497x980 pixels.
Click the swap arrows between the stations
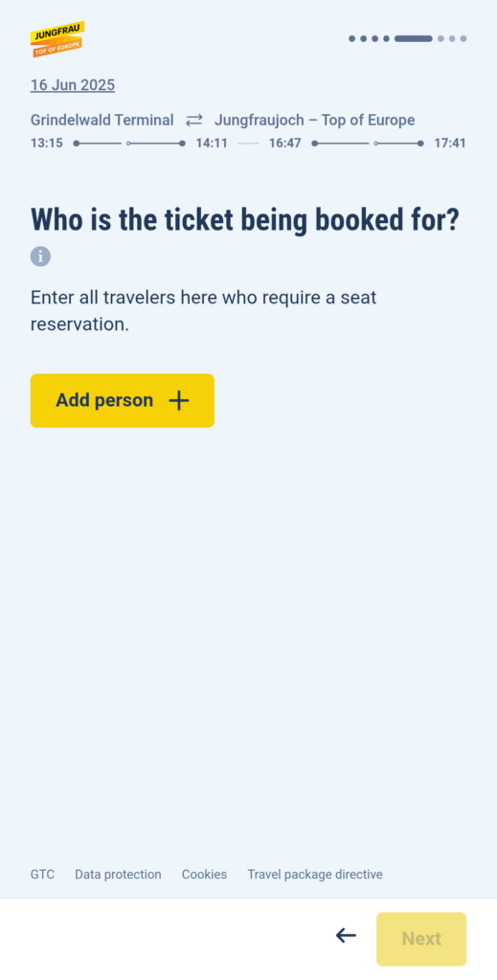[194, 120]
